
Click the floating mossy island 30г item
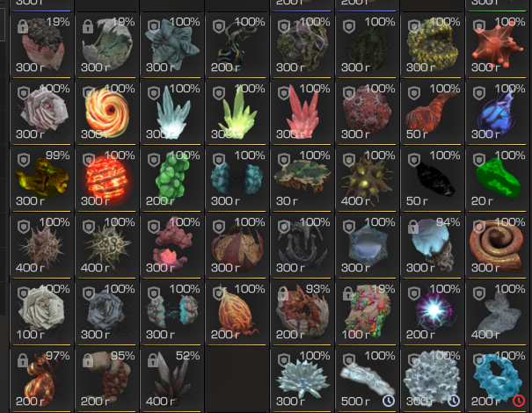pos(302,178)
